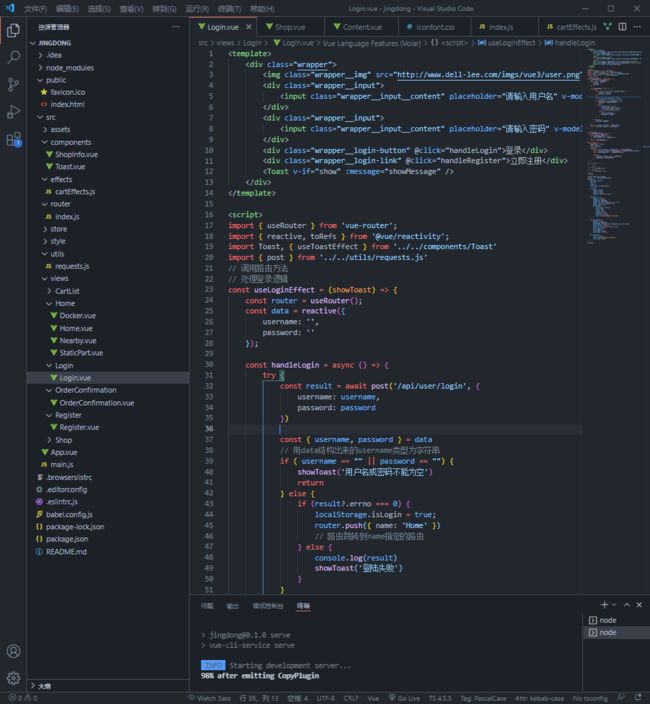Image resolution: width=650 pixels, height=704 pixels.
Task: Click the notifications bell in status bar
Action: coord(638,698)
